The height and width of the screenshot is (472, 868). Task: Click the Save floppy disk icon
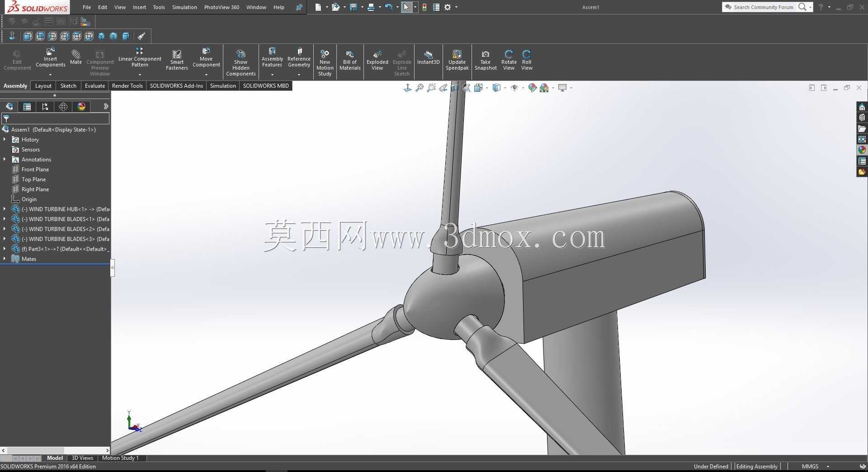[354, 7]
